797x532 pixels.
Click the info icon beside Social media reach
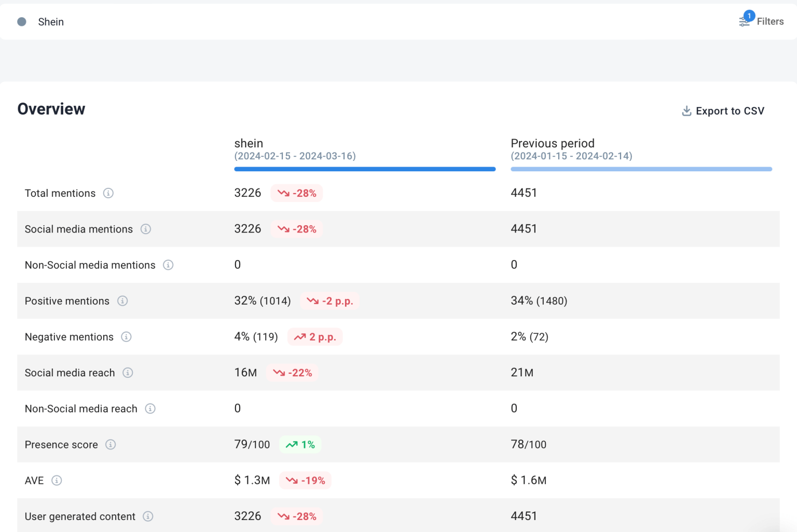pyautogui.click(x=128, y=373)
